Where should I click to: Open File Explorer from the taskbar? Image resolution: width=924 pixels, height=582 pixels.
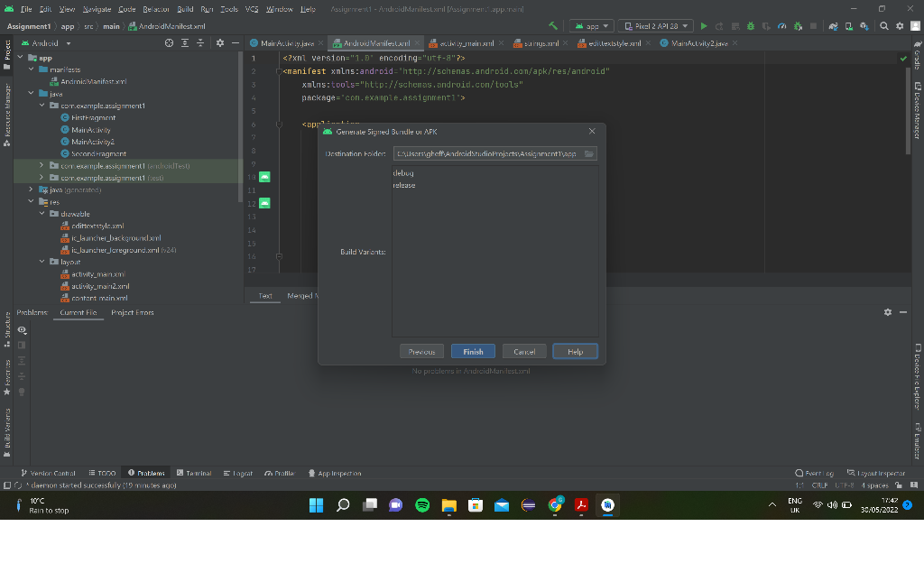(449, 504)
